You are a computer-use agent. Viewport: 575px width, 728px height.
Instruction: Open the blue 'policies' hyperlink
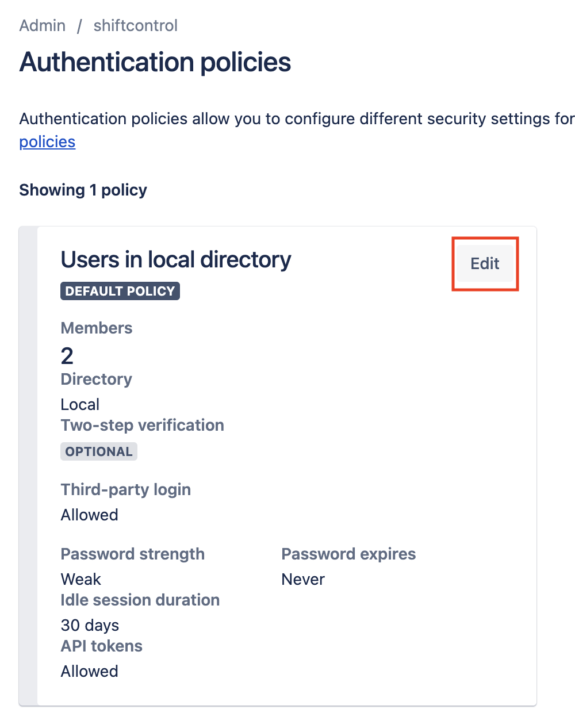tap(47, 142)
